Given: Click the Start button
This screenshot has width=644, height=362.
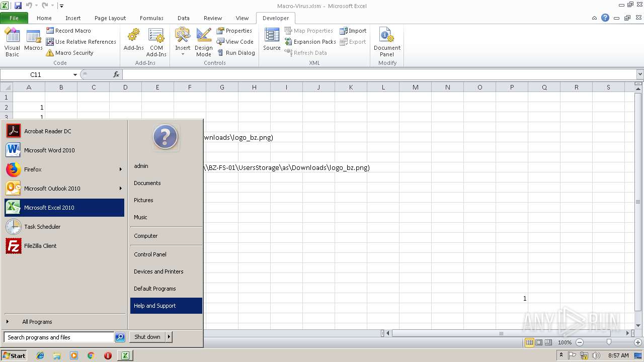Looking at the screenshot, I should pos(14,355).
